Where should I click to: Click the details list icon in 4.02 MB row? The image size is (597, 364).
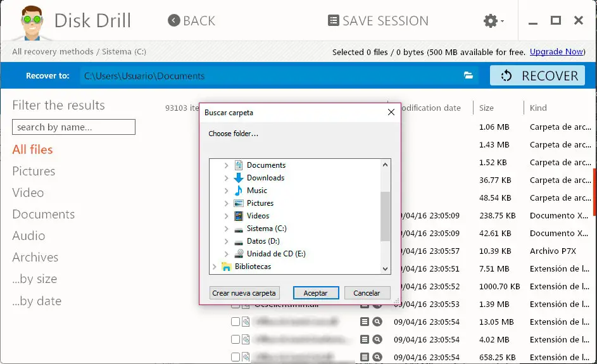365,339
